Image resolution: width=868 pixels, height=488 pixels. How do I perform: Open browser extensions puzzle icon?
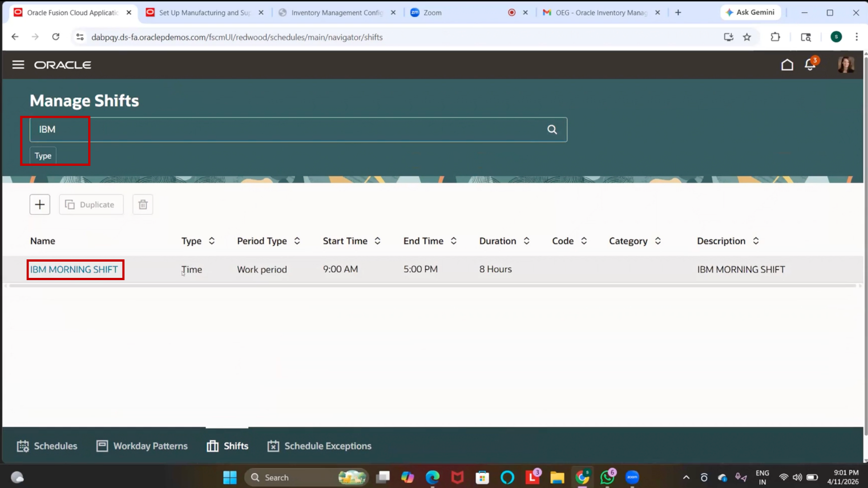(775, 37)
